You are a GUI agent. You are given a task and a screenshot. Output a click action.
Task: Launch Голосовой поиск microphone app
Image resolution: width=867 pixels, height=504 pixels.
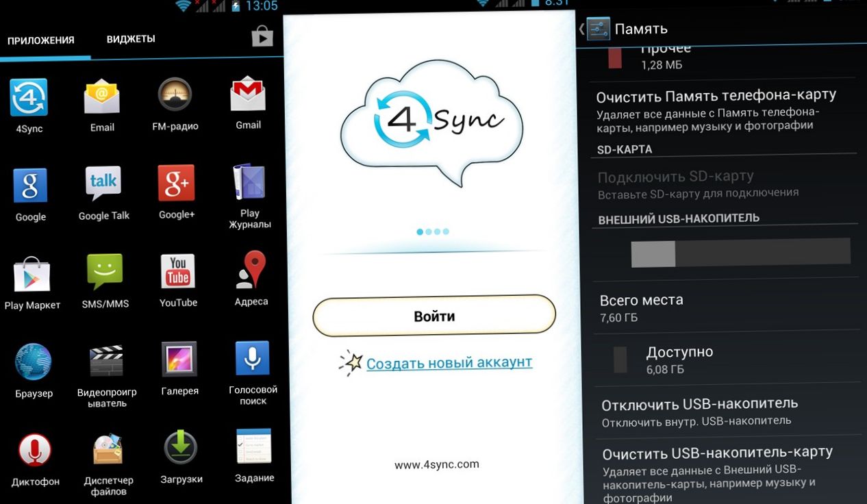pyautogui.click(x=253, y=357)
